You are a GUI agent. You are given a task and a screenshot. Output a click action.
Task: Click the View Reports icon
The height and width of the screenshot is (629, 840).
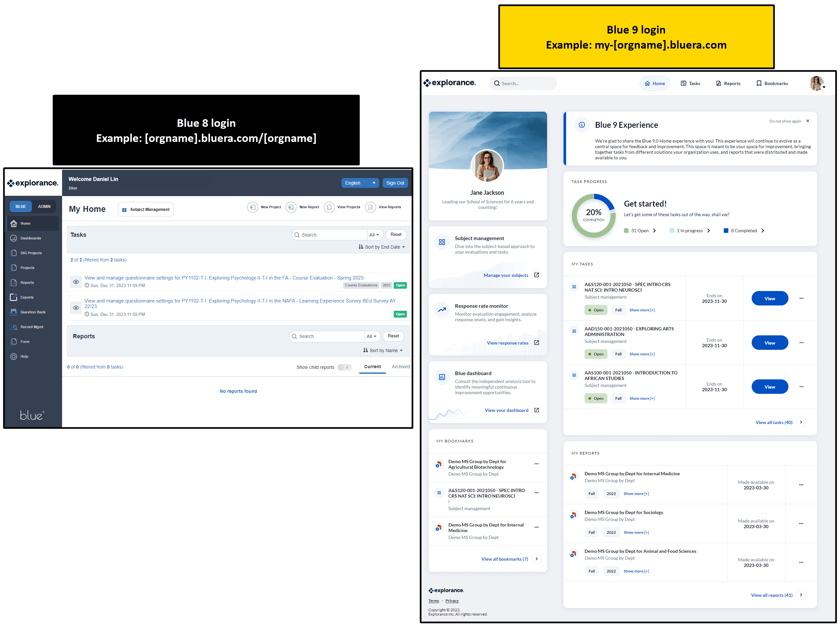[371, 207]
